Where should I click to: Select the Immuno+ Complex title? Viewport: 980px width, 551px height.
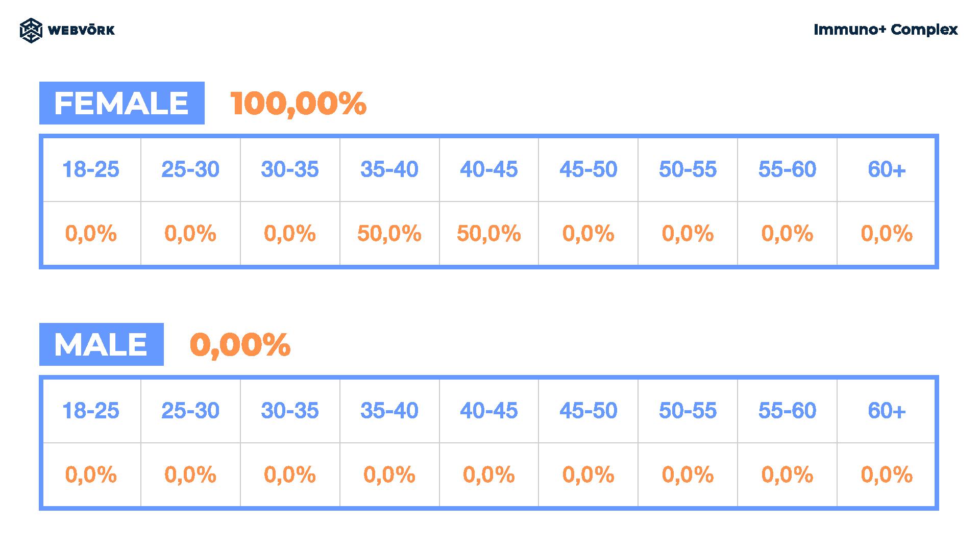(886, 30)
